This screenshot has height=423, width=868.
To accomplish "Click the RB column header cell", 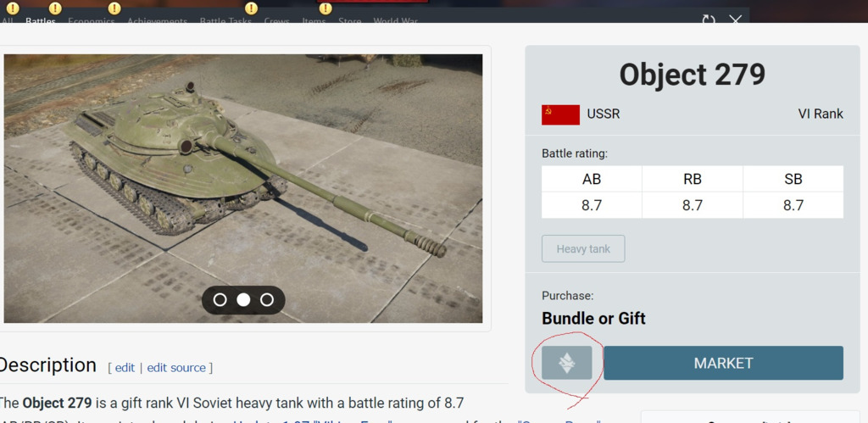I will tap(693, 179).
